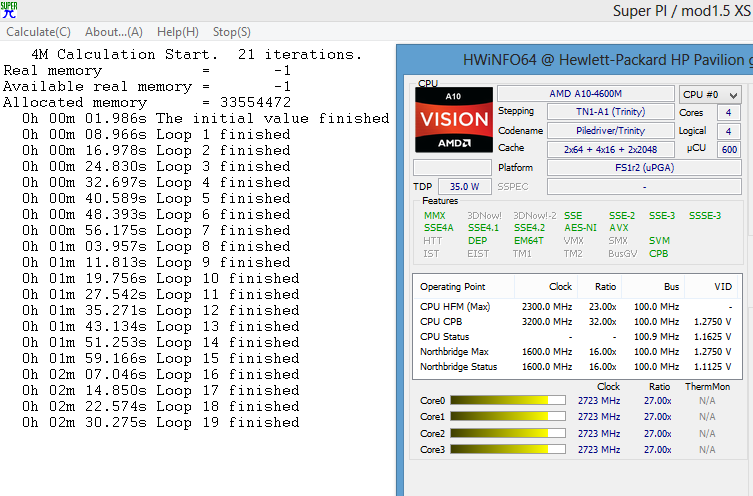
Task: Click the AMD A10 VISION logo
Action: [454, 120]
